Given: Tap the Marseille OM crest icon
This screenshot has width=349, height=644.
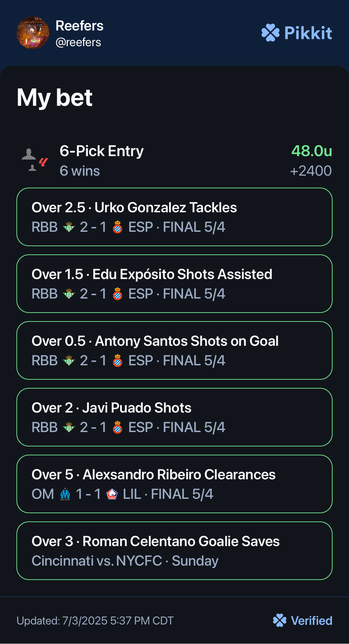Looking at the screenshot, I should (65, 494).
